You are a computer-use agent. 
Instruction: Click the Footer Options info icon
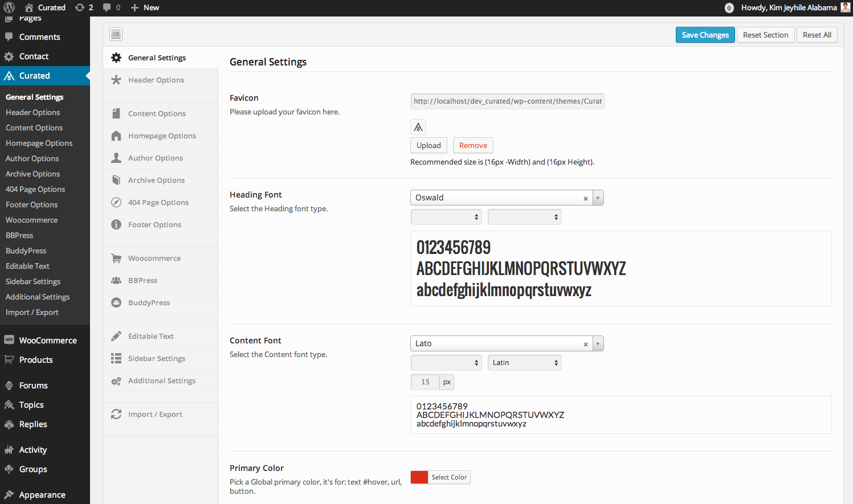click(116, 224)
